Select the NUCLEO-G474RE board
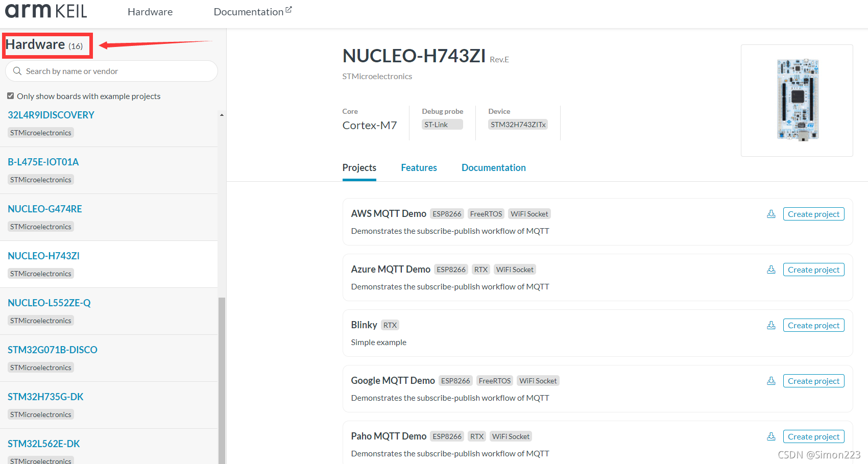The height and width of the screenshot is (464, 868). coord(45,209)
